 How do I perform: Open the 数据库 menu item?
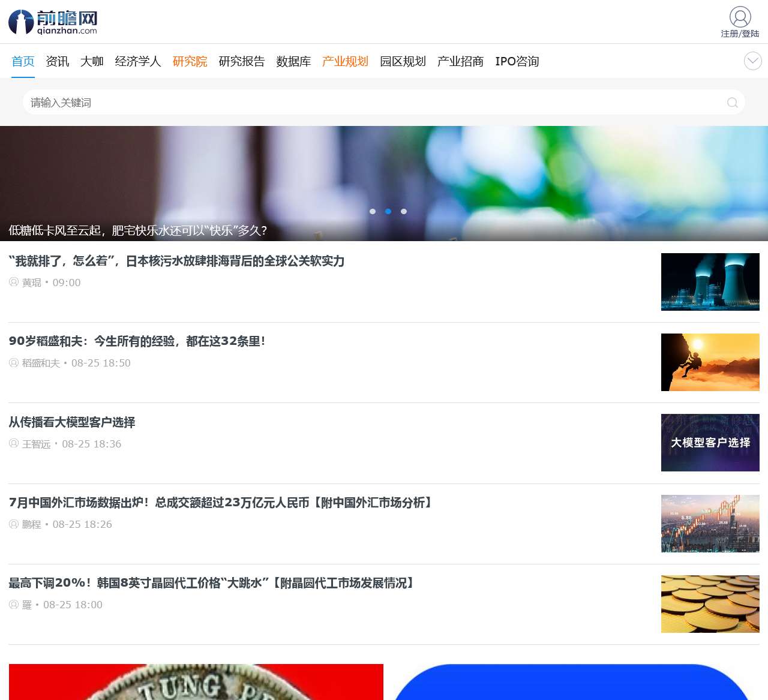pyautogui.click(x=293, y=61)
